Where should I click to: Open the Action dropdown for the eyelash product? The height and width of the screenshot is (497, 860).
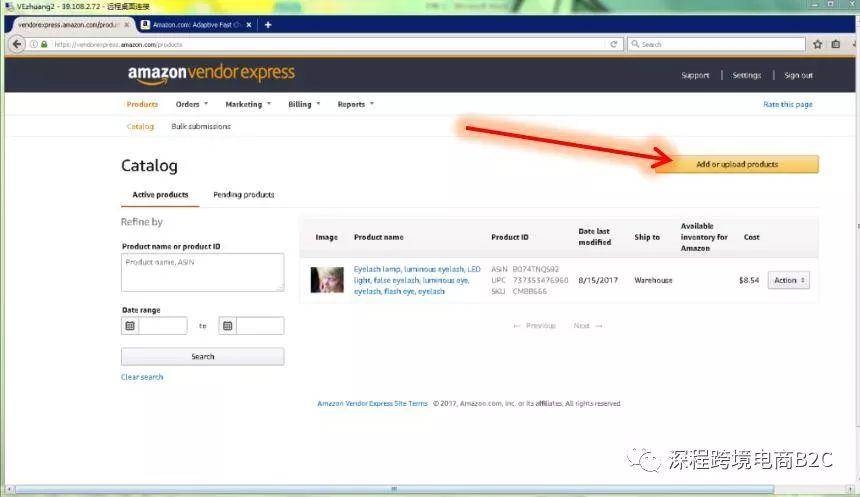point(789,280)
